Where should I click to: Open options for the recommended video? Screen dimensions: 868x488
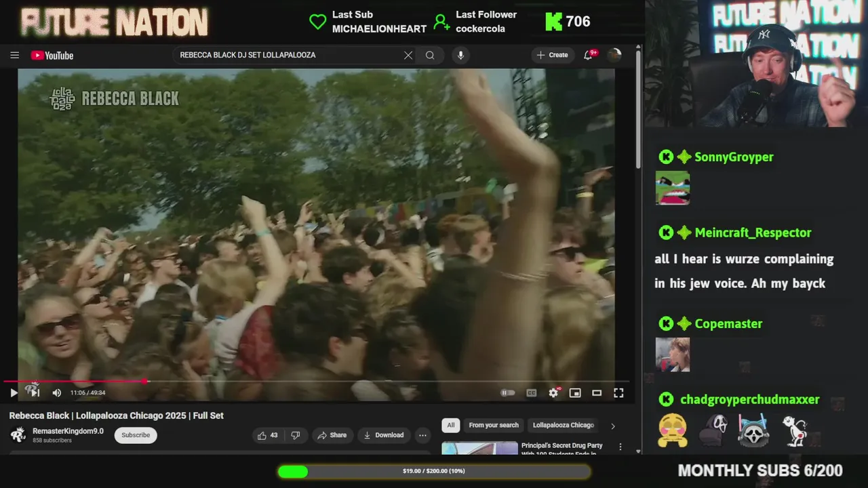coord(620,447)
